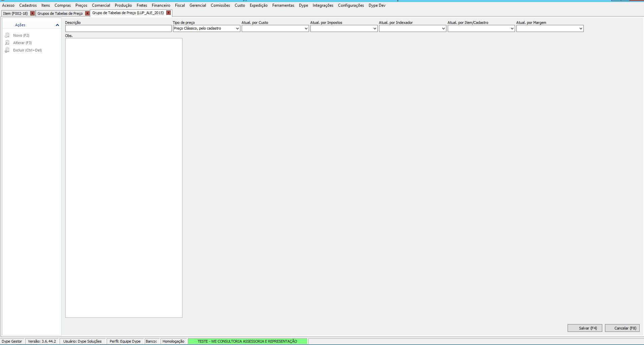The height and width of the screenshot is (345, 644).
Task: Click the Versão: 3.6.44.2 status entry
Action: pyautogui.click(x=42, y=341)
